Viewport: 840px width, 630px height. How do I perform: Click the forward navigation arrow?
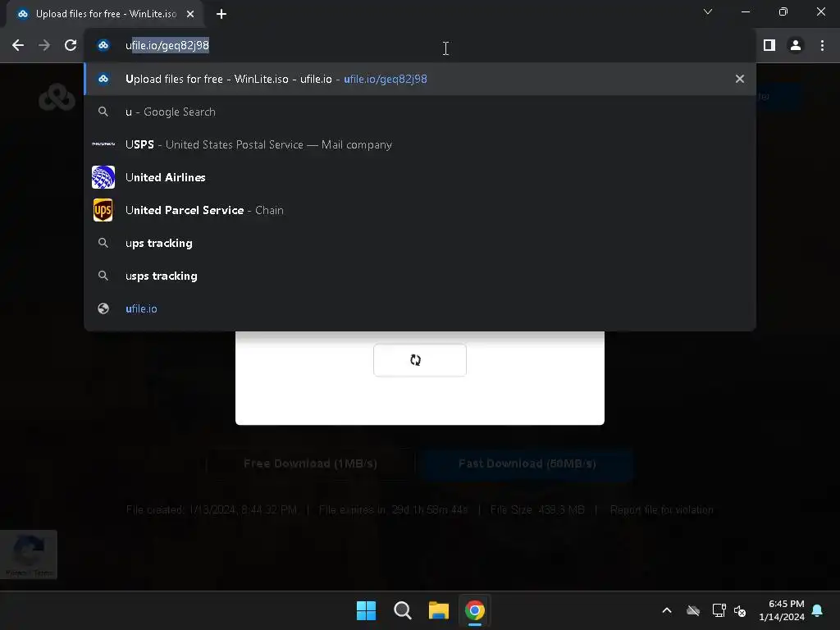[x=44, y=46]
